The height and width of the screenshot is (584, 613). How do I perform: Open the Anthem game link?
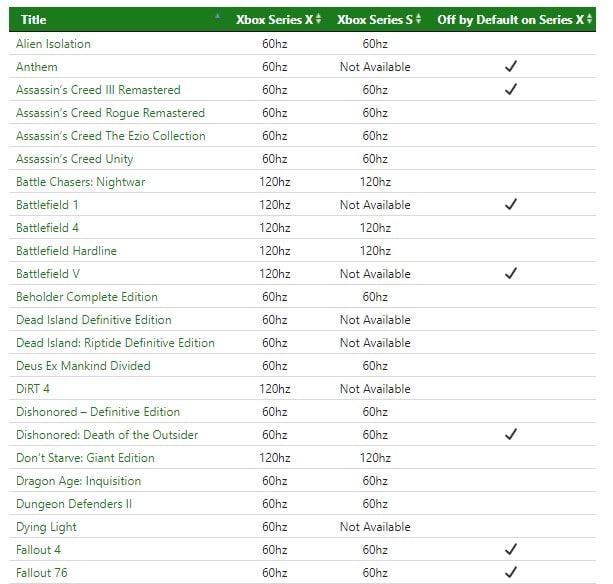pyautogui.click(x=37, y=67)
